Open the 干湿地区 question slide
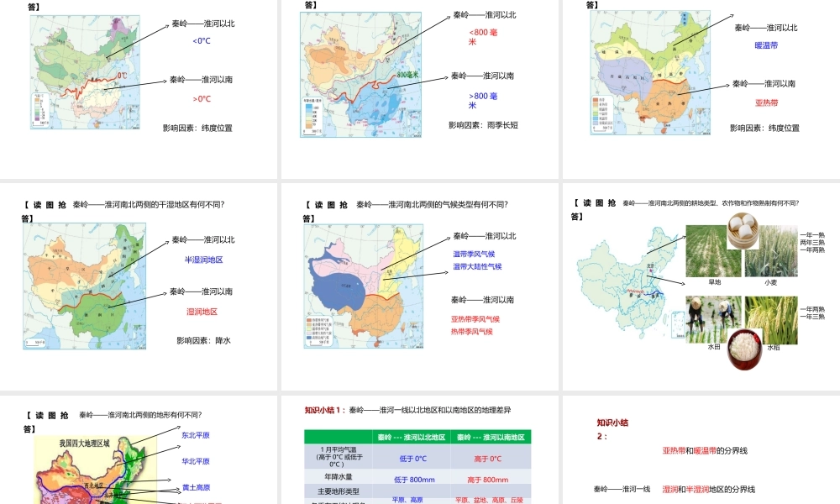Screen dimensions: 840x504 pos(139,286)
